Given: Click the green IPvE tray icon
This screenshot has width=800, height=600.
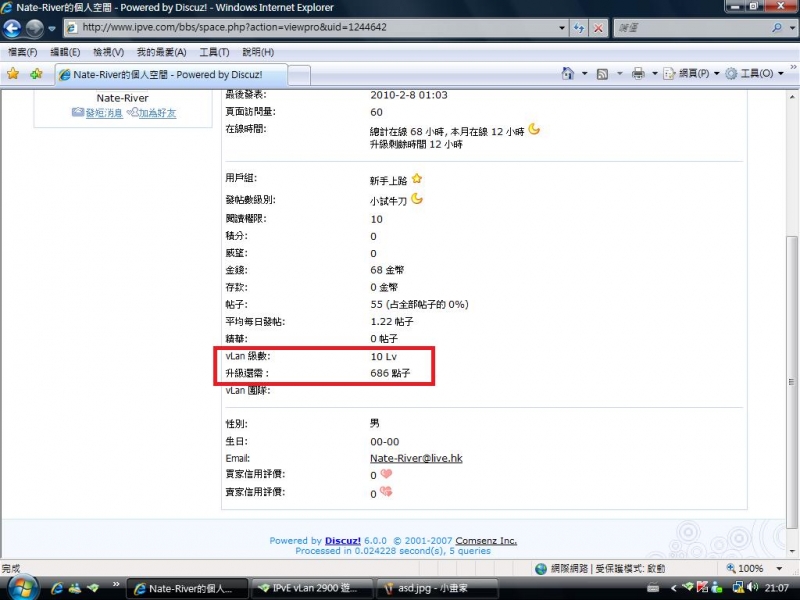Looking at the screenshot, I should tap(688, 587).
